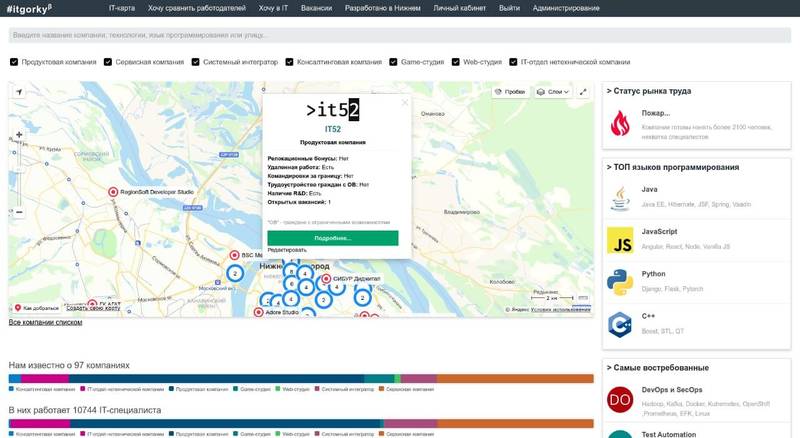Toggle the Пробки traffic layer button
Image resolution: width=800 pixels, height=438 pixels.
pyautogui.click(x=510, y=92)
